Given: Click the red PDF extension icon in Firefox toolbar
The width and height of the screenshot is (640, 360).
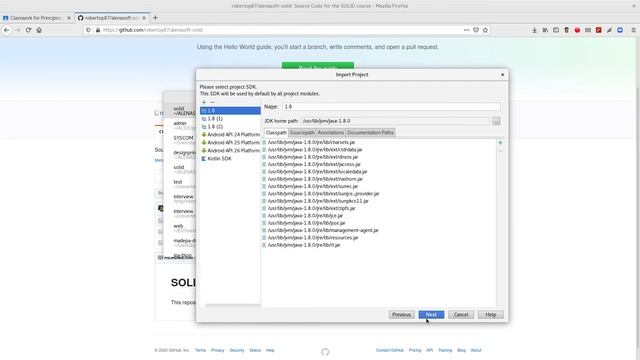Looking at the screenshot, I should click(x=598, y=30).
